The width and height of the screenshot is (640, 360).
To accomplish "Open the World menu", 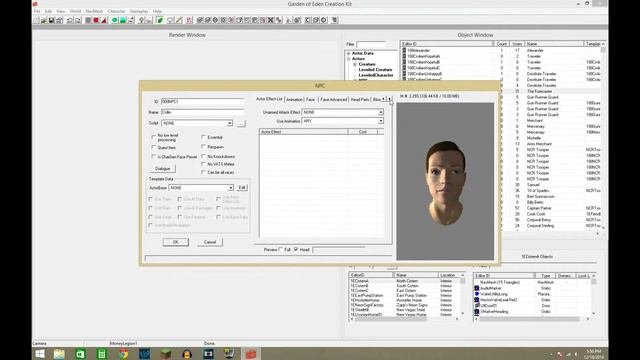I will 75,11.
